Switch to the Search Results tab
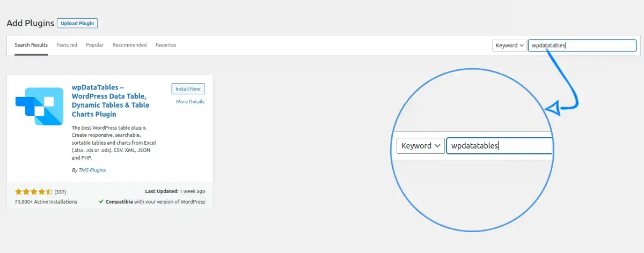Image resolution: width=644 pixels, height=253 pixels. tap(31, 45)
